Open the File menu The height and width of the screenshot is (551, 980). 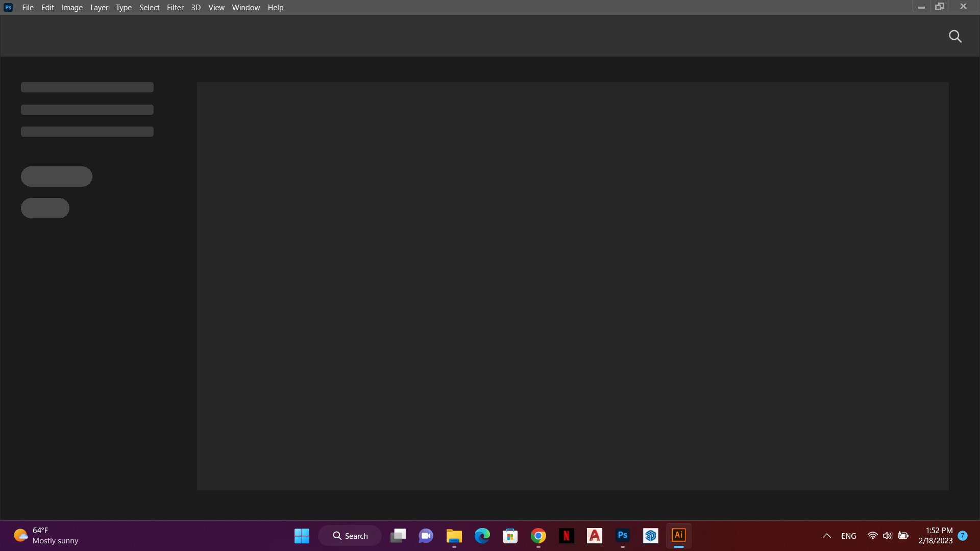pyautogui.click(x=28, y=8)
